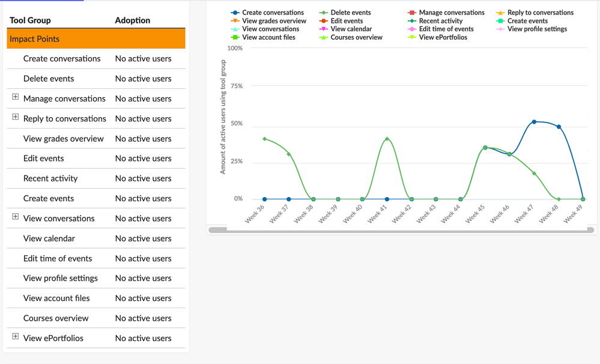
Task: Click the Tool Group column header
Action: point(30,20)
